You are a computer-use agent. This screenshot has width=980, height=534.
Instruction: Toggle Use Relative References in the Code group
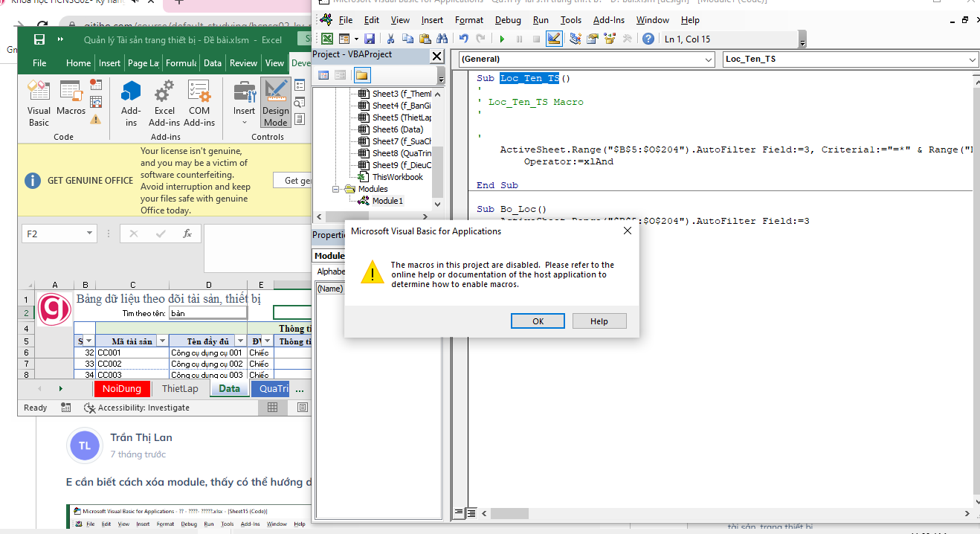[96, 102]
